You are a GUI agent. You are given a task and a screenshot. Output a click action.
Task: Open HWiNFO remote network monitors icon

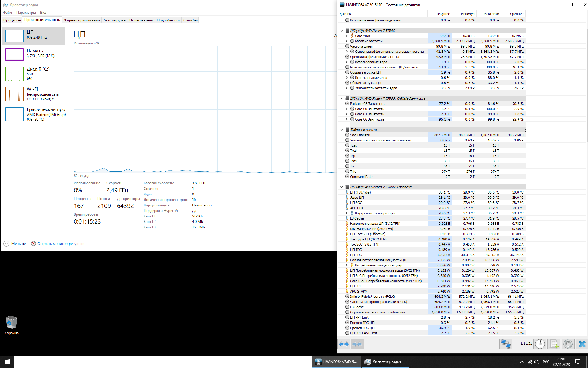pyautogui.click(x=506, y=344)
